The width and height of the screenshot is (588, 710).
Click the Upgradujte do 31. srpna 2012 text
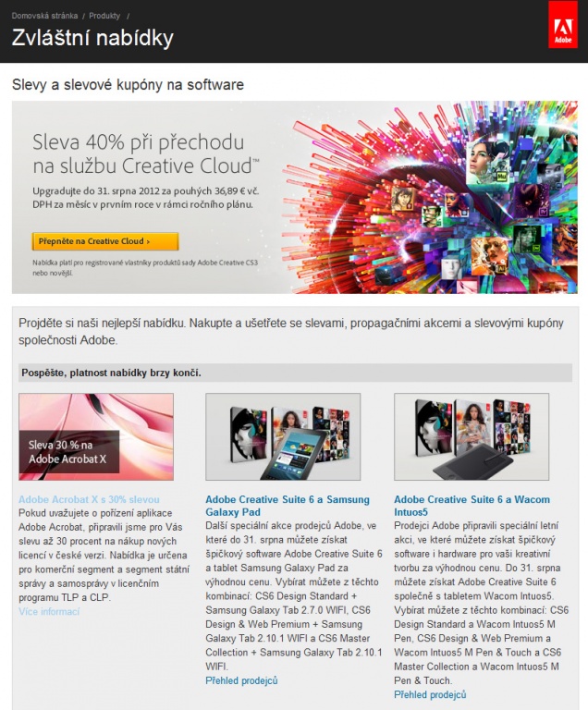coord(145,198)
